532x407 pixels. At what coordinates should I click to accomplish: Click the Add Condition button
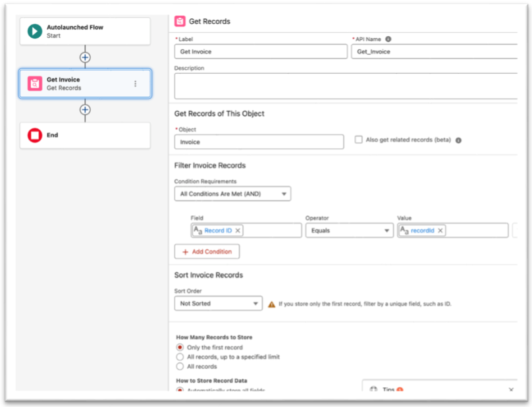207,252
